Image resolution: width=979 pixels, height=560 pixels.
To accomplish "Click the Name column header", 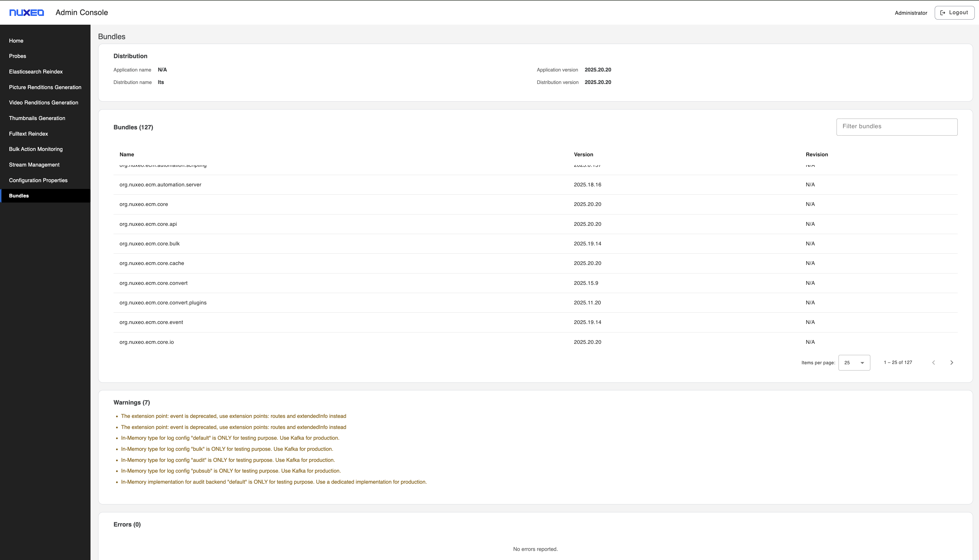I will 127,155.
